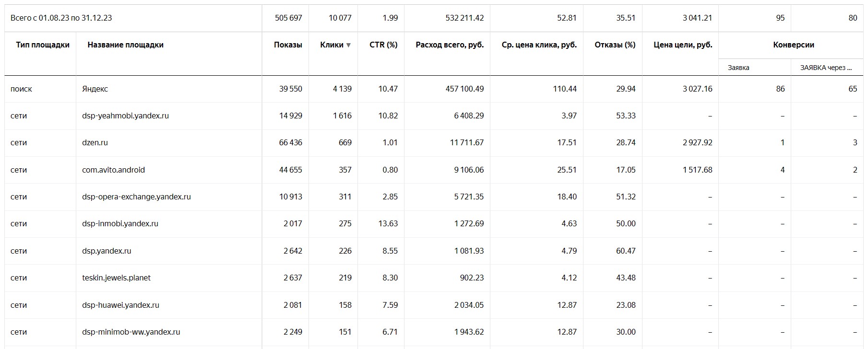Click Название площадки column header

[x=125, y=45]
